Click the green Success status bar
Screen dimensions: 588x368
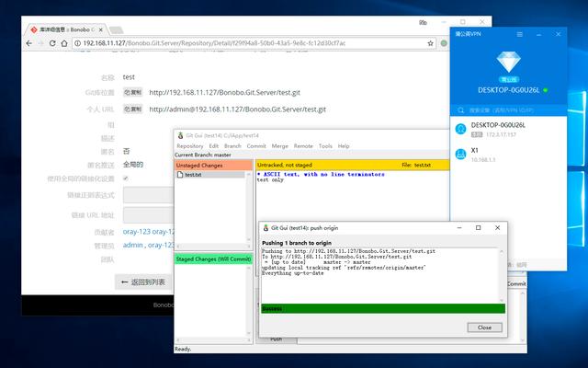click(x=383, y=309)
